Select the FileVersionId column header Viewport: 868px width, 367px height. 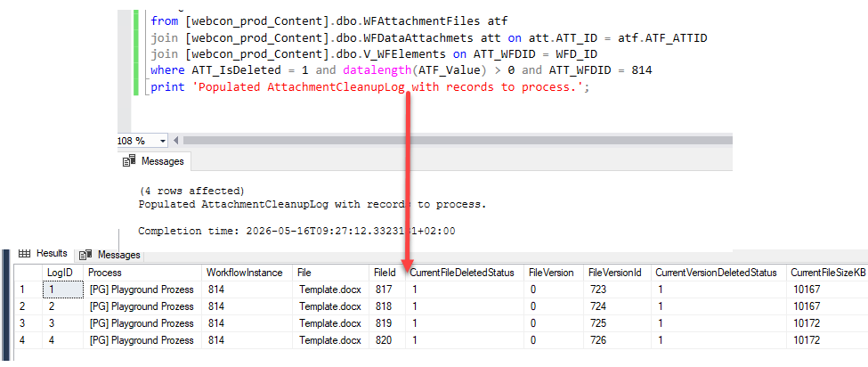click(x=617, y=273)
